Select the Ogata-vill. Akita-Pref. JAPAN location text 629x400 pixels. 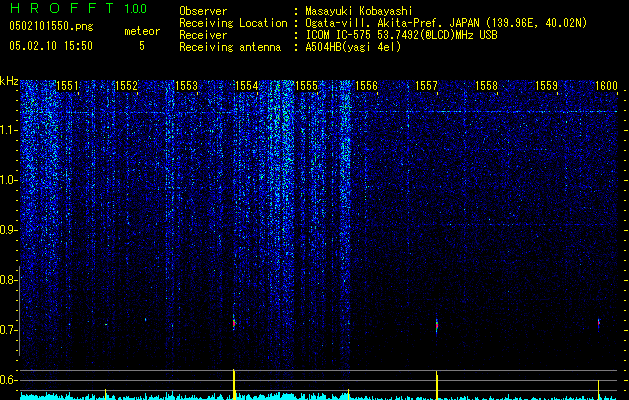(x=446, y=23)
